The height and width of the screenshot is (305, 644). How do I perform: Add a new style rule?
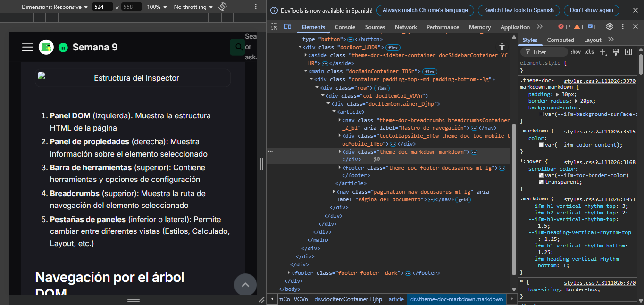point(602,52)
